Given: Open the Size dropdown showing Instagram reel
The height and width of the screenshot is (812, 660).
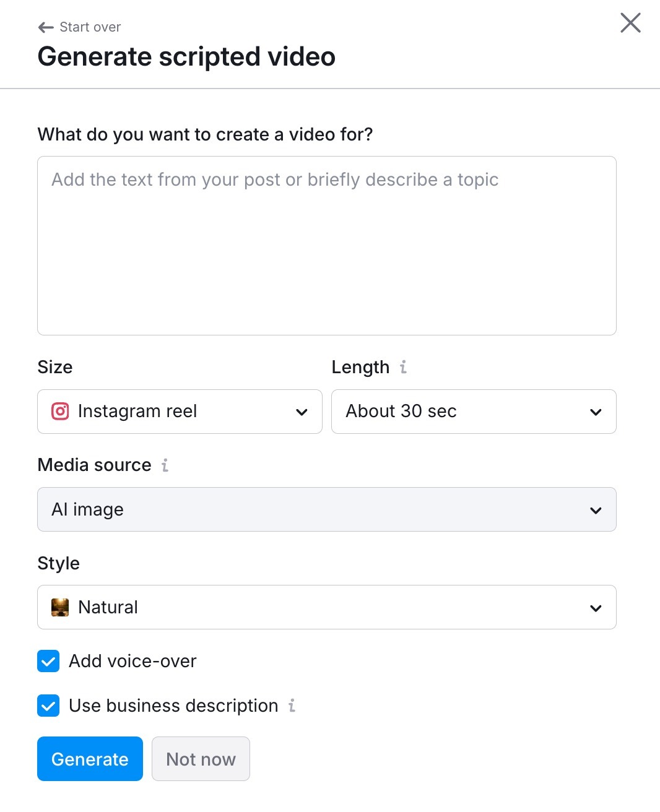Looking at the screenshot, I should pos(180,412).
